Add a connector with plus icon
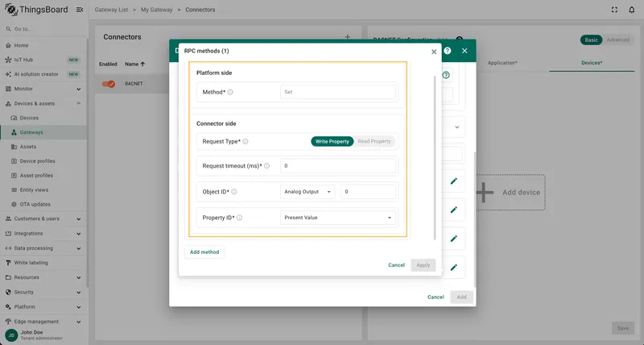The image size is (644, 345). pos(348,37)
